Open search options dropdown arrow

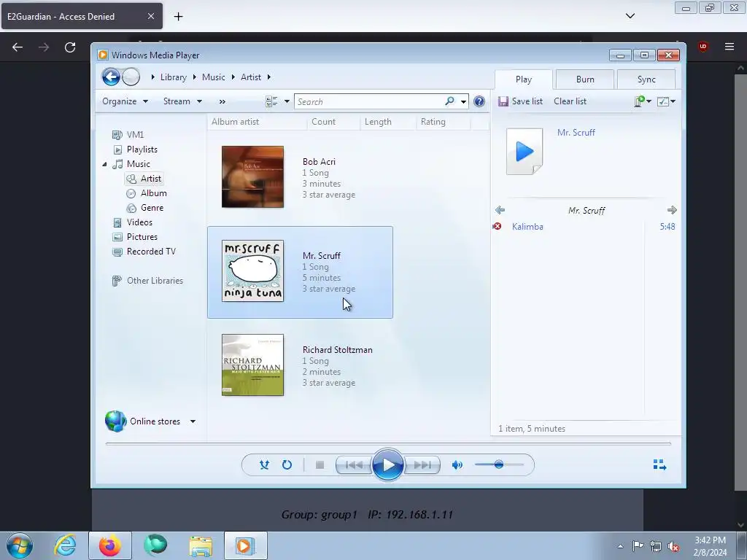(x=463, y=101)
